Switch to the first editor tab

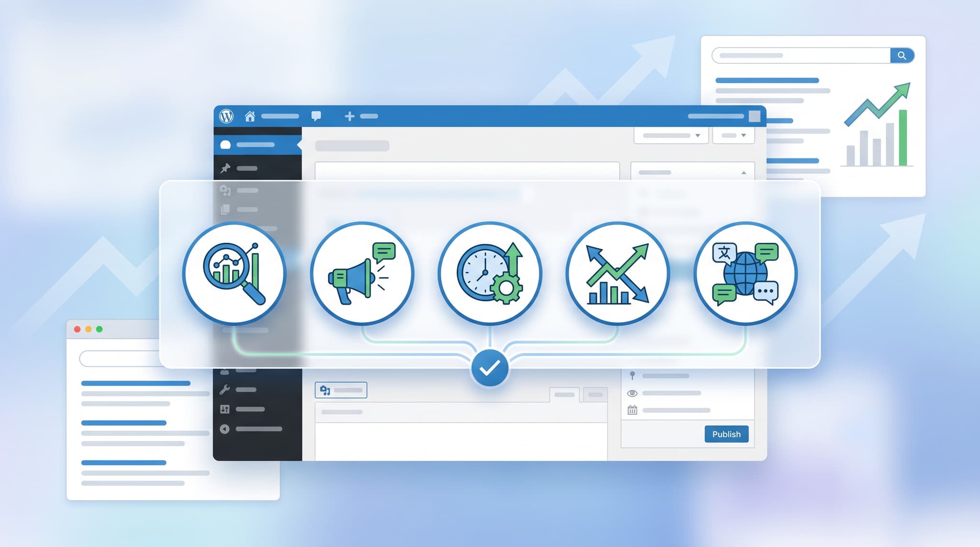(564, 395)
